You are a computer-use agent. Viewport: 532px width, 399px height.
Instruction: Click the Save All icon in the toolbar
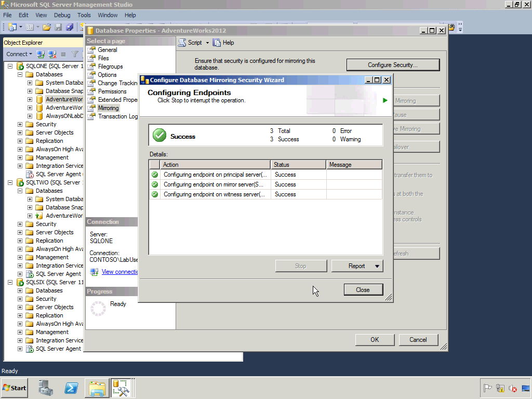70,27
